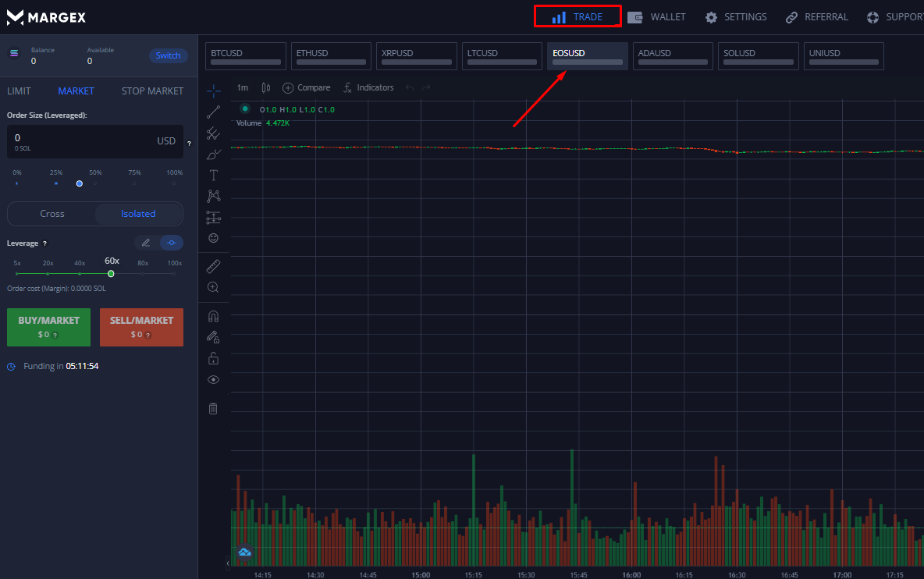Click the redo arrow in chart toolbar

tap(426, 87)
